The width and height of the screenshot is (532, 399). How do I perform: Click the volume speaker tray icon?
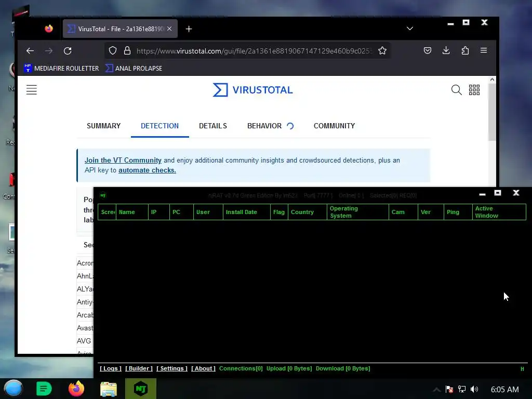474,389
